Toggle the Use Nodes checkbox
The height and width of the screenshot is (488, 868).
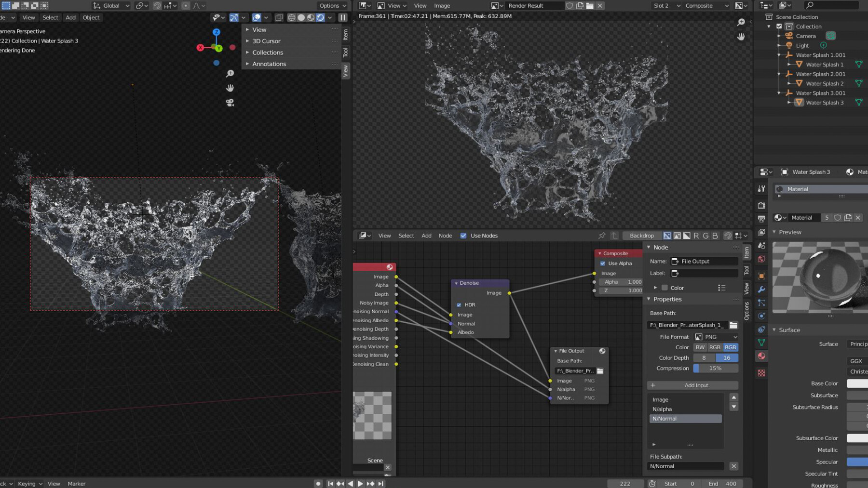point(463,236)
